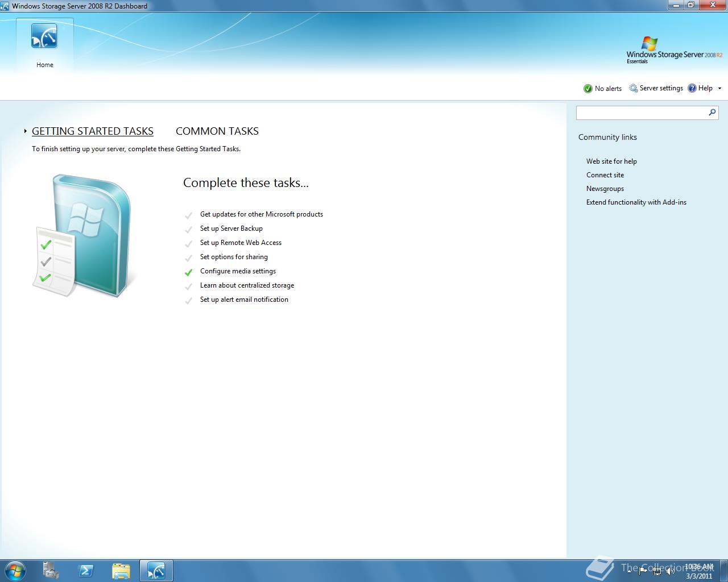
Task: Click checkmark beside Set up Server Backup
Action: point(188,230)
